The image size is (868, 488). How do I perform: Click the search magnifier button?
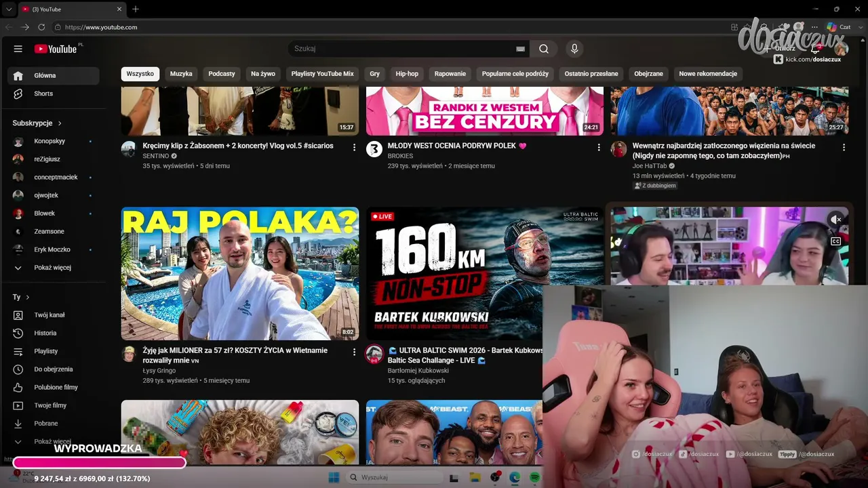click(544, 49)
